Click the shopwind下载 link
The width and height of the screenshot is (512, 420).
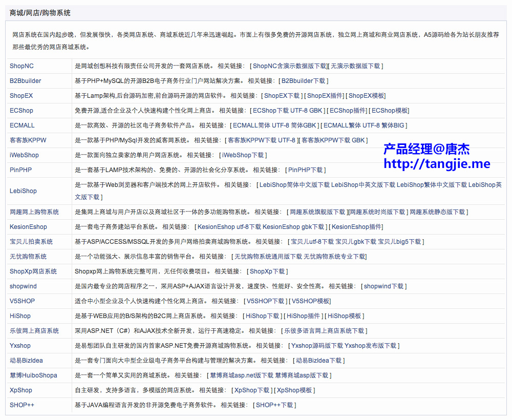click(x=383, y=286)
